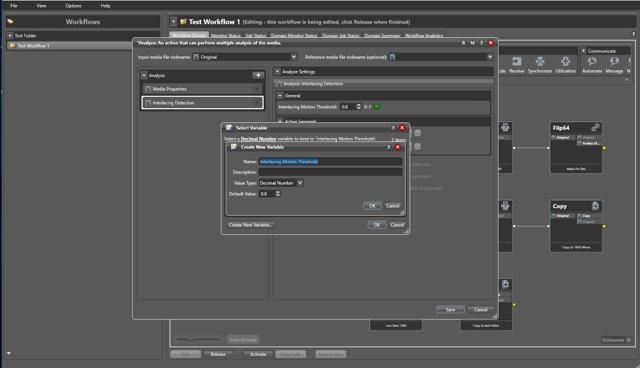The image size is (640, 368).
Task: Collapse the General section
Action: pyautogui.click(x=280, y=95)
